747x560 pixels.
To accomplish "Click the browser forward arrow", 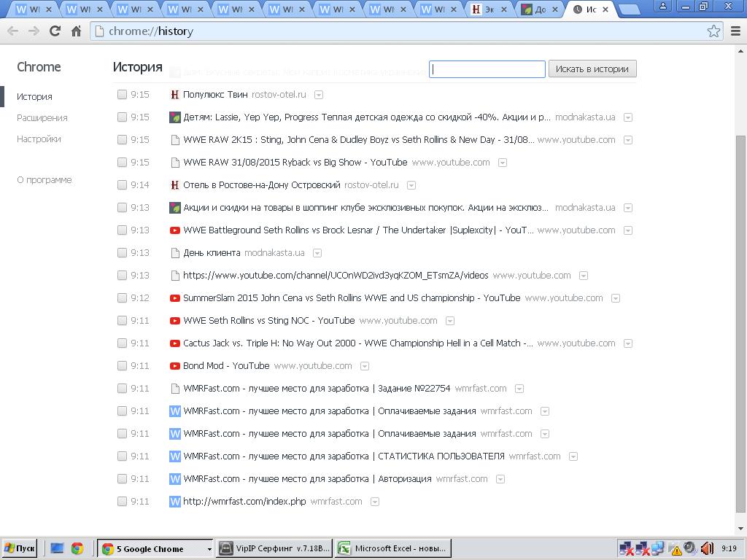I will click(x=34, y=31).
